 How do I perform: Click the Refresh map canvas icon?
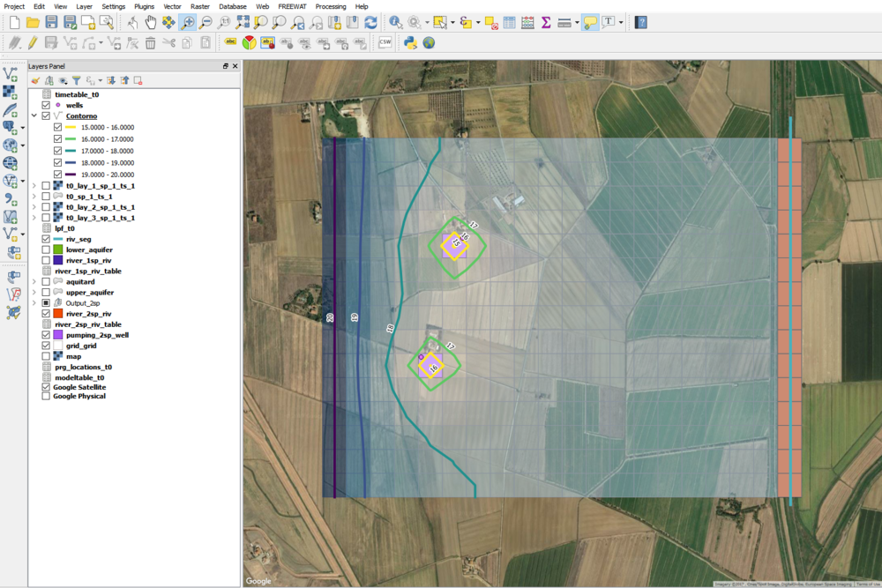[x=370, y=22]
